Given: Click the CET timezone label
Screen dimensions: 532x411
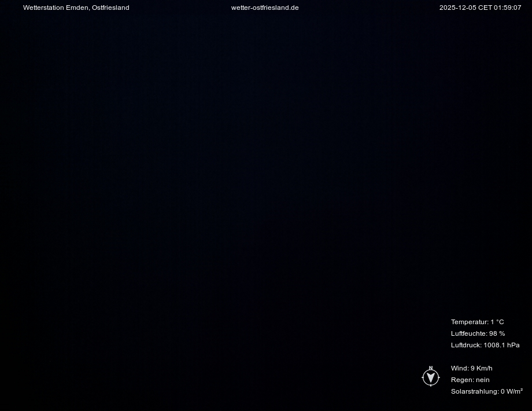Looking at the screenshot, I should coord(485,8).
